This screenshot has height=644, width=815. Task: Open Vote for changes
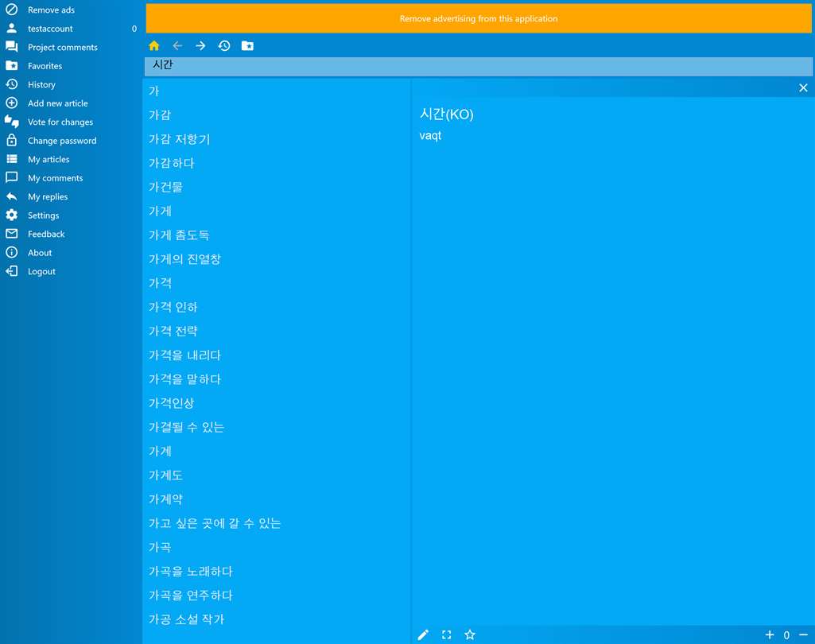pos(71,122)
